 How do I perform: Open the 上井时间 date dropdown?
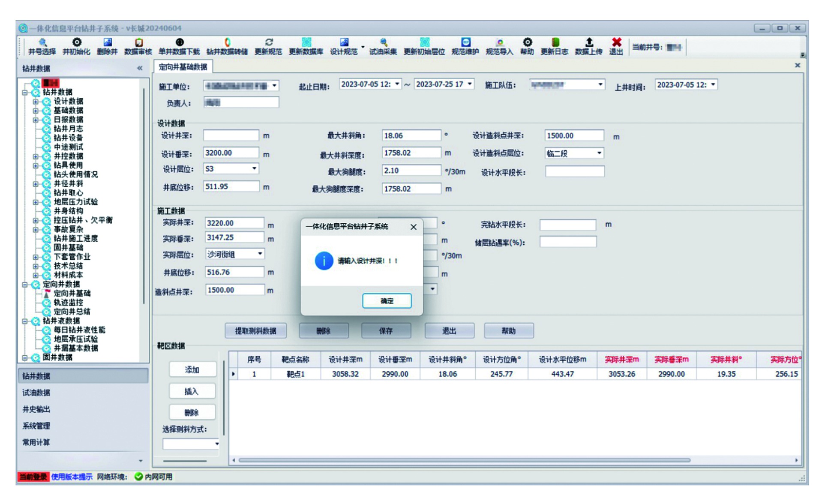click(x=713, y=84)
